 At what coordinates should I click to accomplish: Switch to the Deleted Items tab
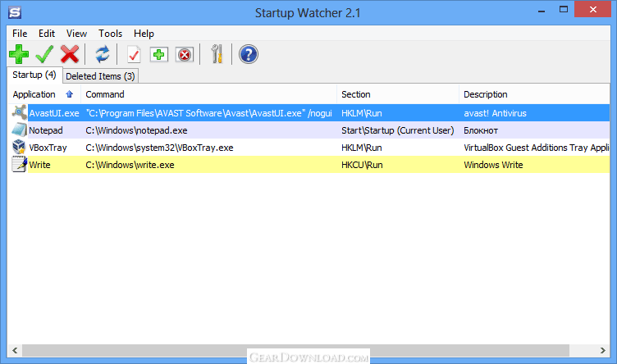point(100,76)
